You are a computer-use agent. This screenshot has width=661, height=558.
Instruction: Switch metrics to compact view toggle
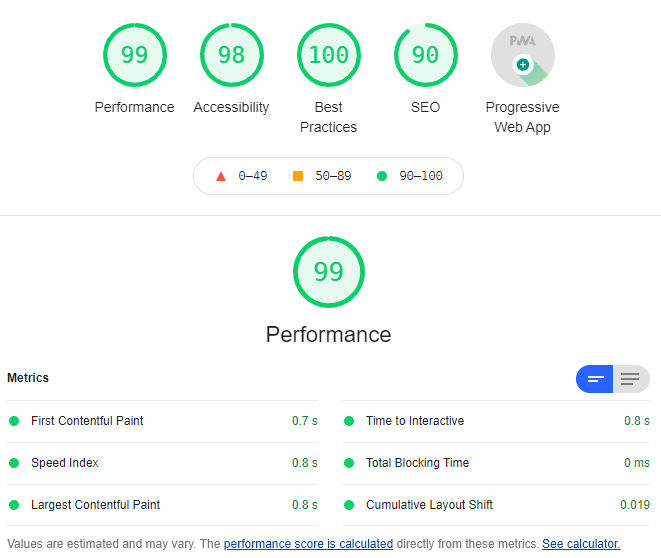click(x=594, y=379)
